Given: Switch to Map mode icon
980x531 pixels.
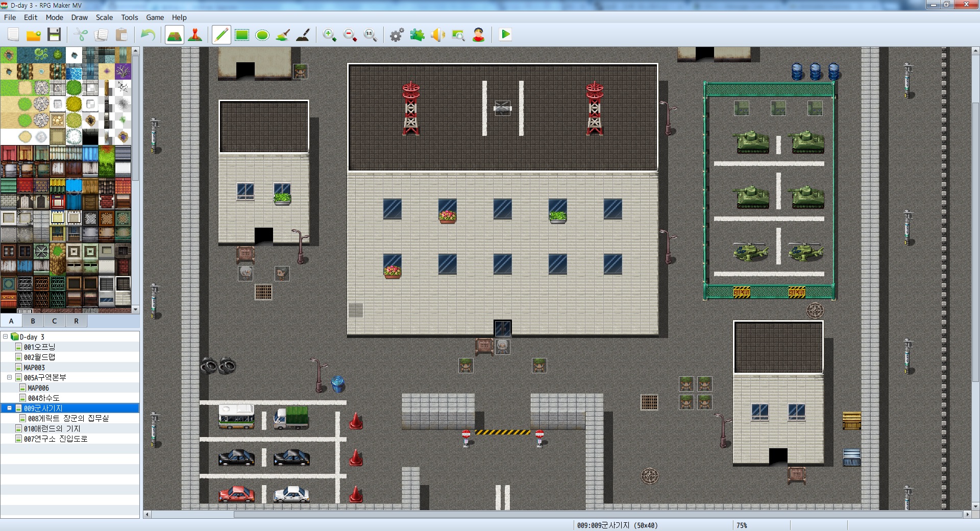Looking at the screenshot, I should pyautogui.click(x=175, y=35).
